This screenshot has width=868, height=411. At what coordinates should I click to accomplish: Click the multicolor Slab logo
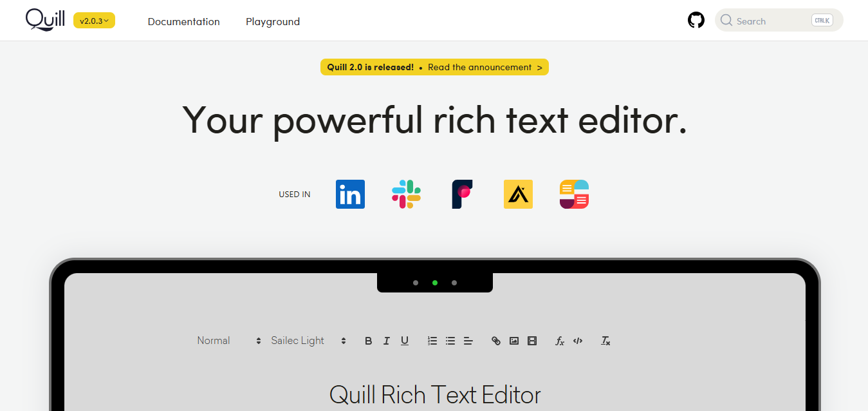coord(574,194)
